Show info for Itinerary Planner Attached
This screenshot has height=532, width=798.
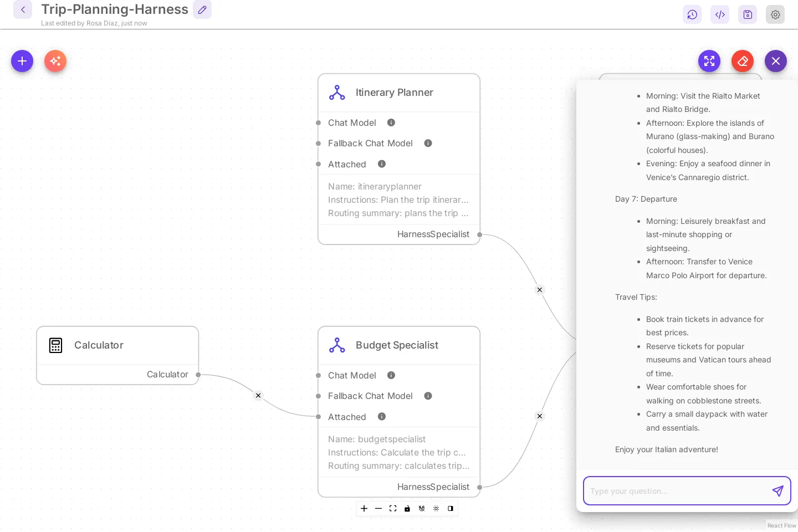click(x=382, y=164)
